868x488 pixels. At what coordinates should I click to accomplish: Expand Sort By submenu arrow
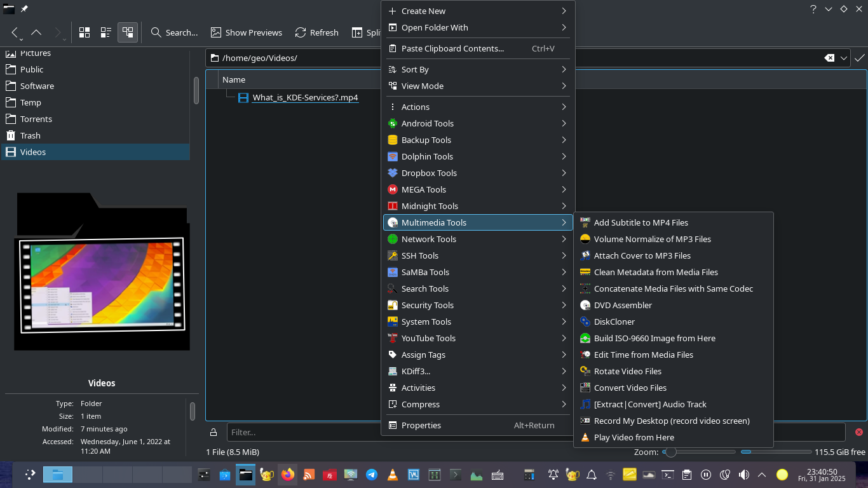tap(564, 69)
